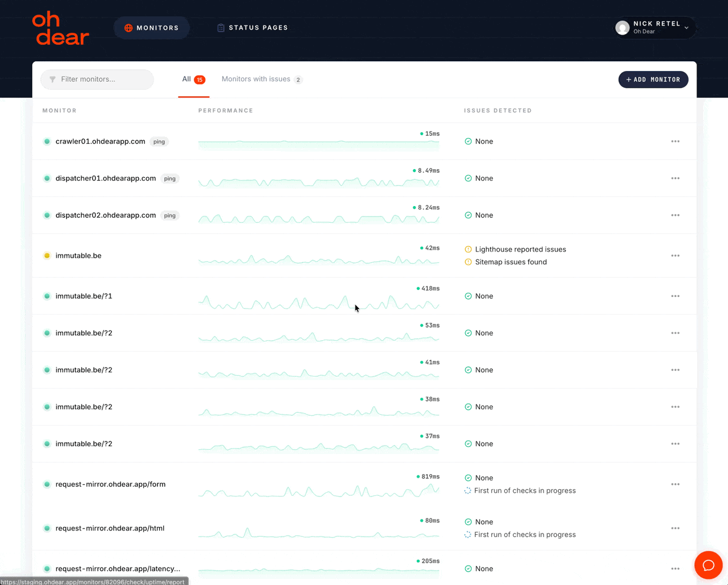Image resolution: width=728 pixels, height=585 pixels.
Task: Open the chat support bubble
Action: click(708, 565)
